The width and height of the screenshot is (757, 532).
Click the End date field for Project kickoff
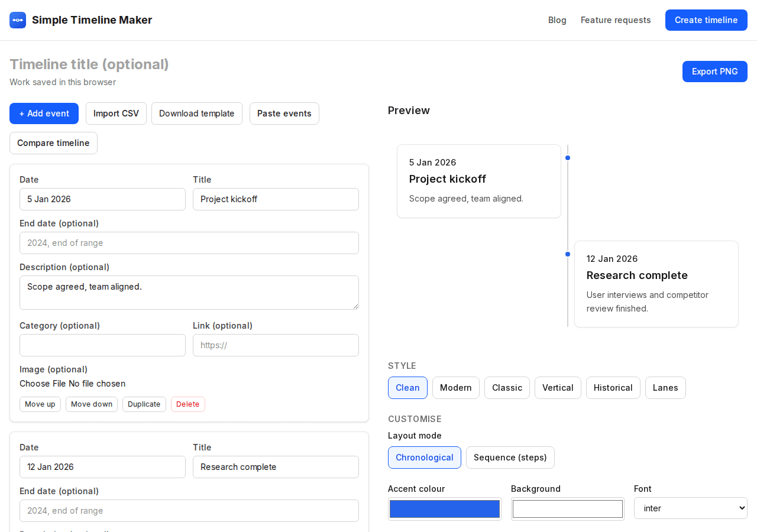click(189, 243)
